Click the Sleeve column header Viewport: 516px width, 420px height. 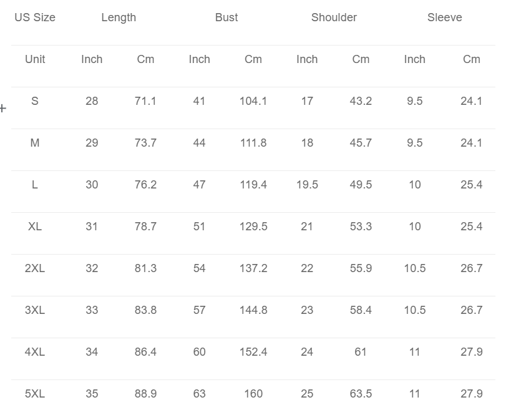coord(445,17)
